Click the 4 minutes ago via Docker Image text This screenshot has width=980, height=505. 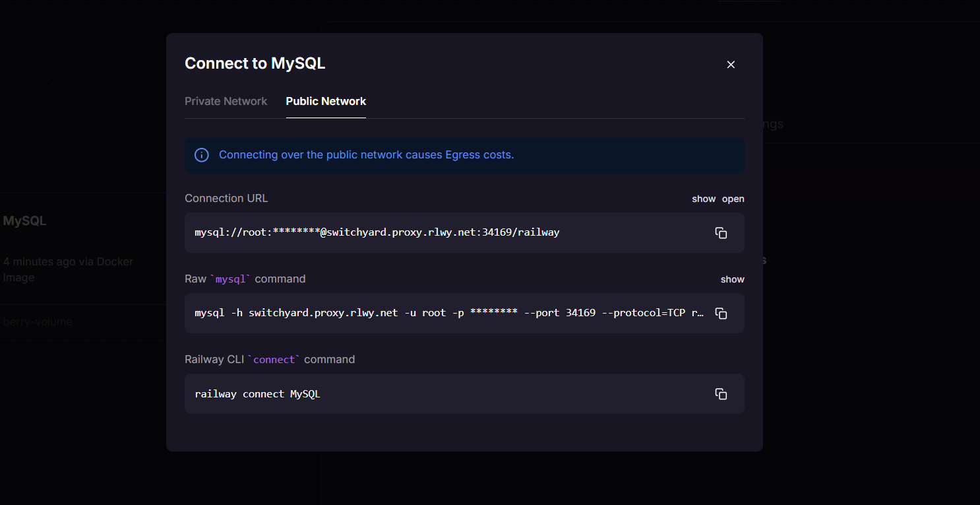(x=68, y=269)
